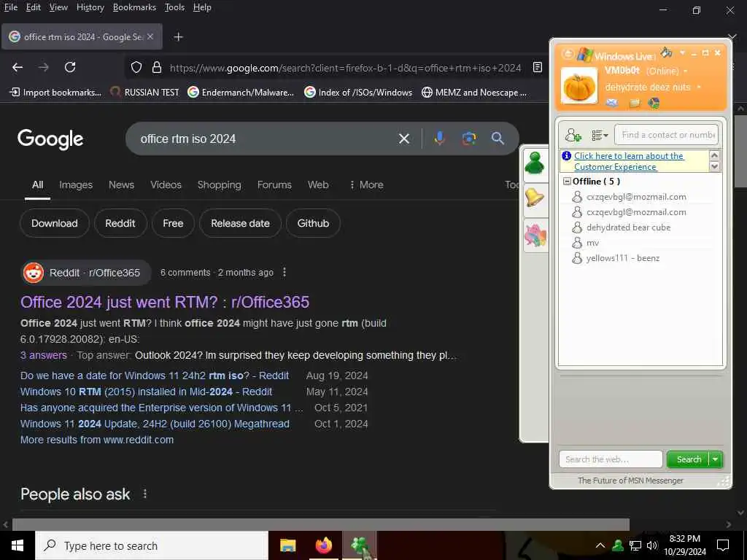Open the Windows notification center icon
The image size is (747, 560).
coord(723,545)
